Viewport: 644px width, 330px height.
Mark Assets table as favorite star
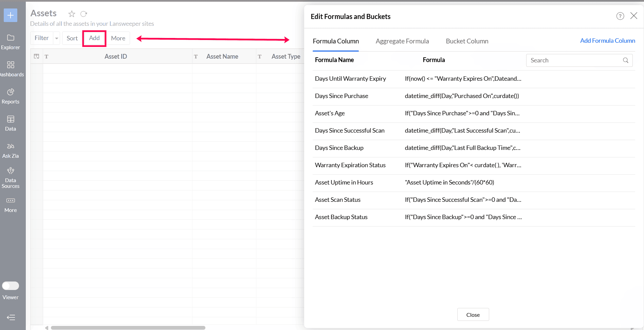(x=72, y=14)
